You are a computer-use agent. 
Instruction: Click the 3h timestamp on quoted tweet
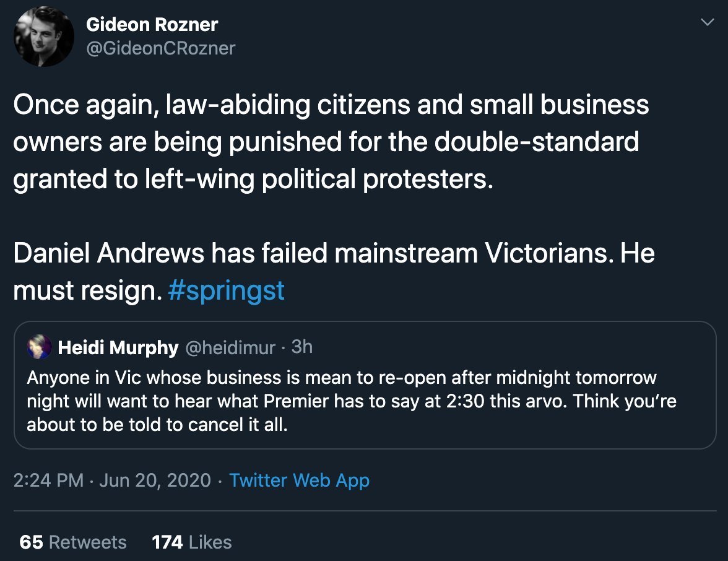(x=301, y=347)
